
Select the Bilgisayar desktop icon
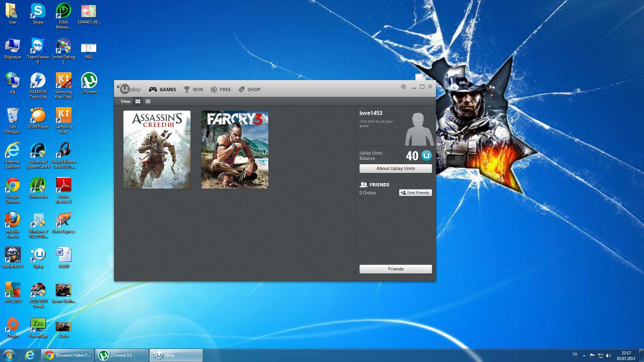tap(12, 49)
